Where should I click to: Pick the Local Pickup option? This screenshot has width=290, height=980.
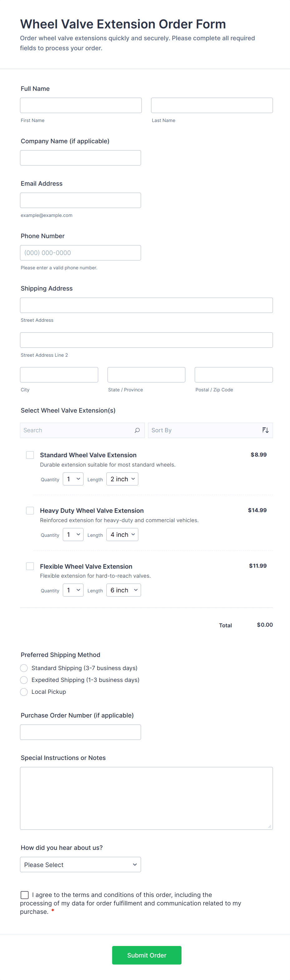[x=24, y=692]
